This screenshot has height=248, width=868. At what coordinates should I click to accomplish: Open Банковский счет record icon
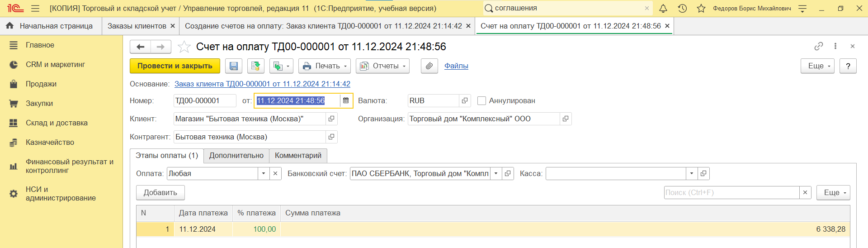tap(508, 174)
